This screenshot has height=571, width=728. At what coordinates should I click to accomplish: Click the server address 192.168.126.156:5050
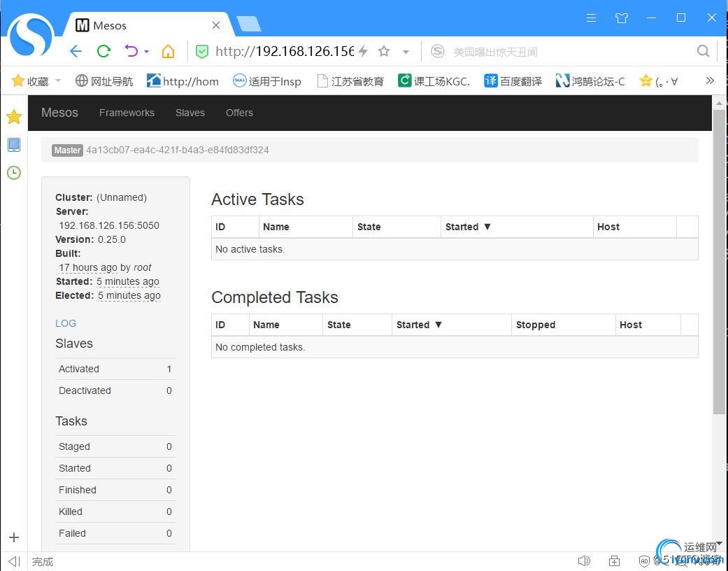[x=109, y=225]
